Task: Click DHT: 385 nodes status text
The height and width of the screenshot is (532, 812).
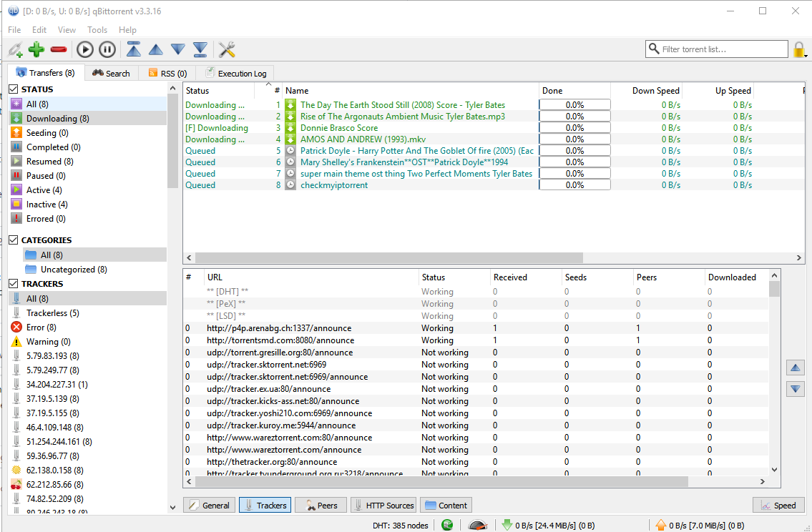Action: pyautogui.click(x=401, y=526)
